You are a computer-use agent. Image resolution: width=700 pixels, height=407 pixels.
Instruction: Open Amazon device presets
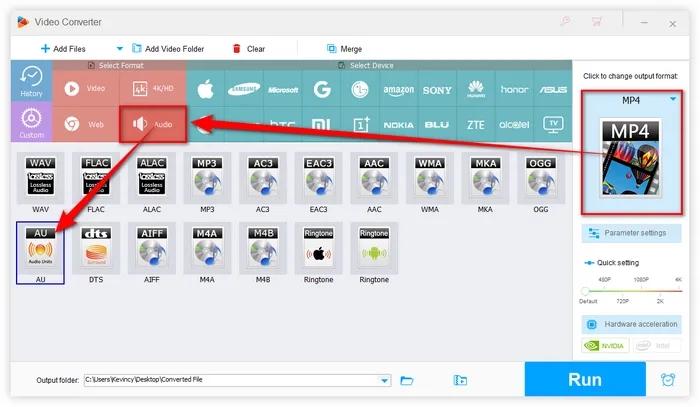[x=399, y=89]
